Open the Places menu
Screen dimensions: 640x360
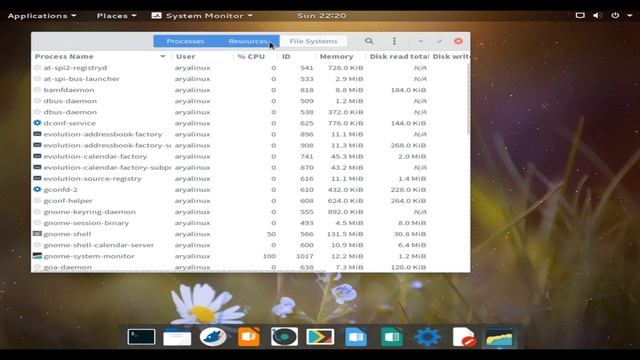tap(116, 16)
